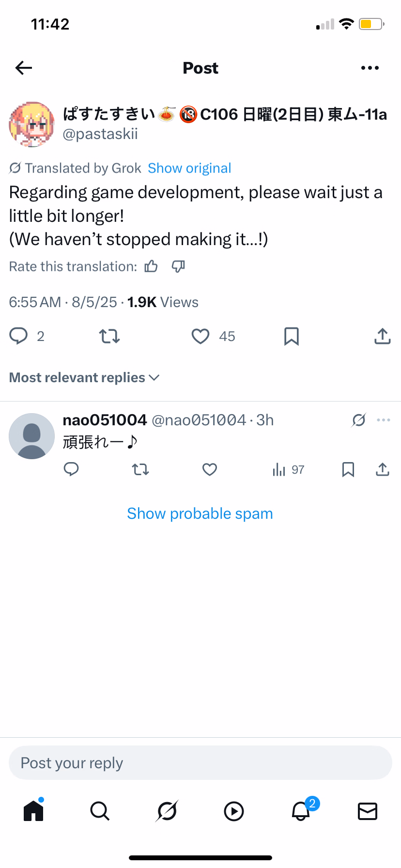Go to Home tab
Screen dimensions: 401x868
coord(33,811)
